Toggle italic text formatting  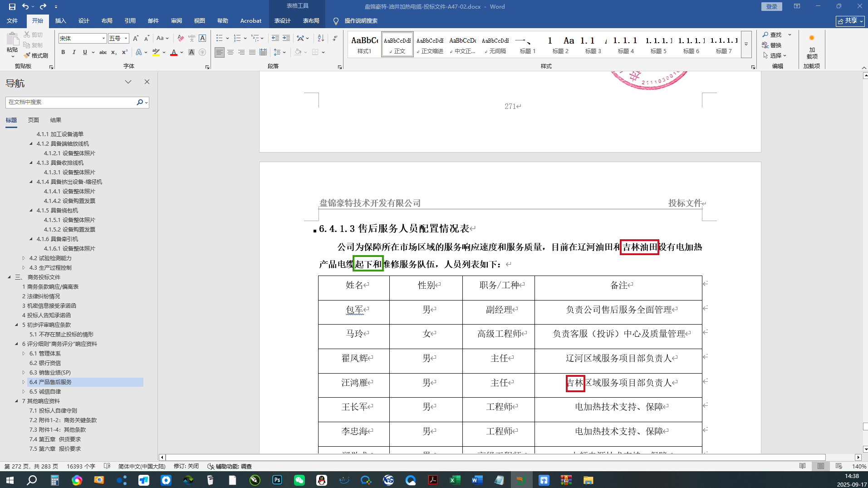(74, 52)
